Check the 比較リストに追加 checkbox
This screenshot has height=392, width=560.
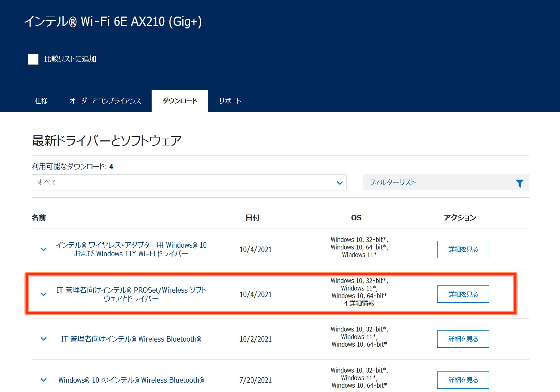[33, 59]
